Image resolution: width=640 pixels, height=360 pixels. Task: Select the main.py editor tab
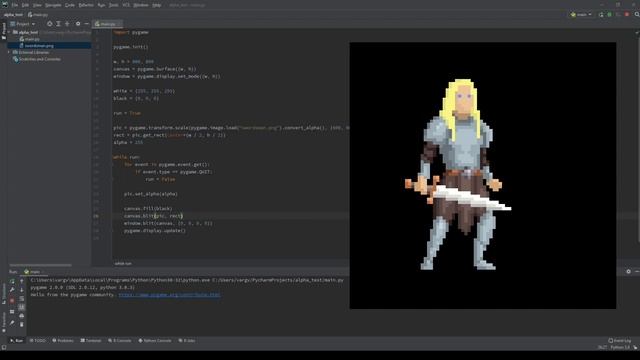(x=107, y=24)
